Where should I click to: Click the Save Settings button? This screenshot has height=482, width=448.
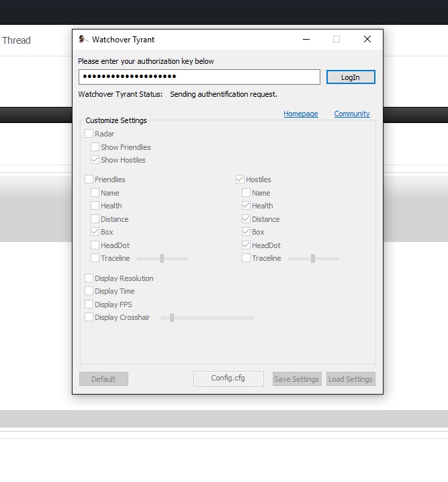[296, 379]
